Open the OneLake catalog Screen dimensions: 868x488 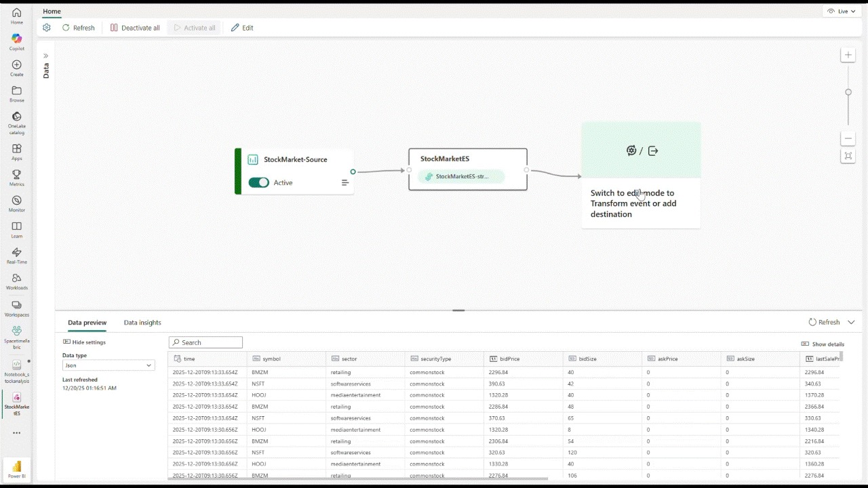(x=16, y=121)
